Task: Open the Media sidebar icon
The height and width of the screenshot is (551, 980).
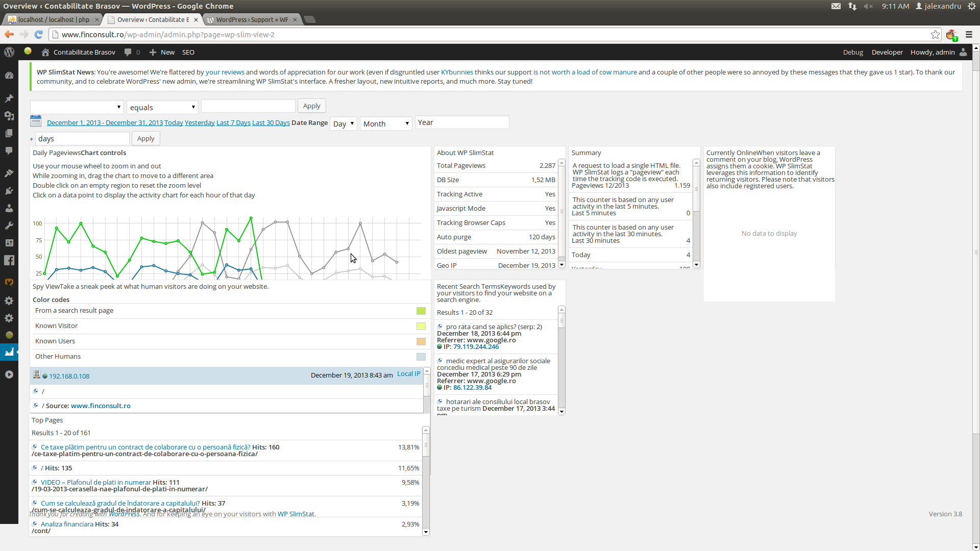Action: pyautogui.click(x=9, y=116)
